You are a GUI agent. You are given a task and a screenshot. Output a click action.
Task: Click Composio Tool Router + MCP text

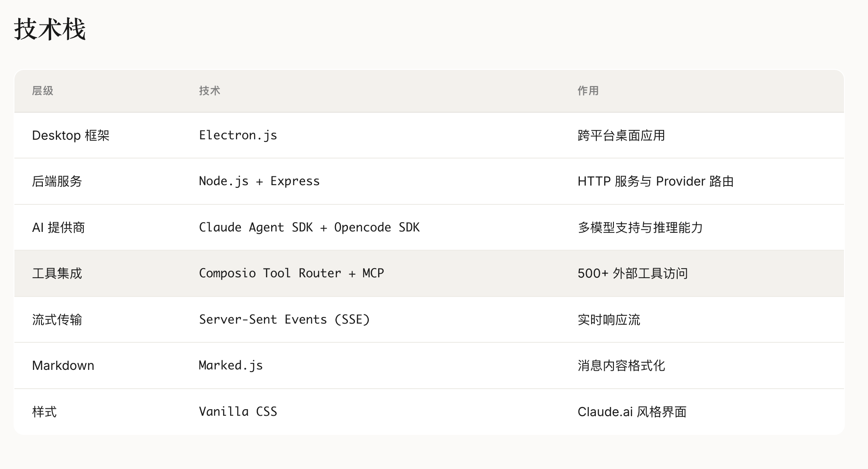(291, 273)
